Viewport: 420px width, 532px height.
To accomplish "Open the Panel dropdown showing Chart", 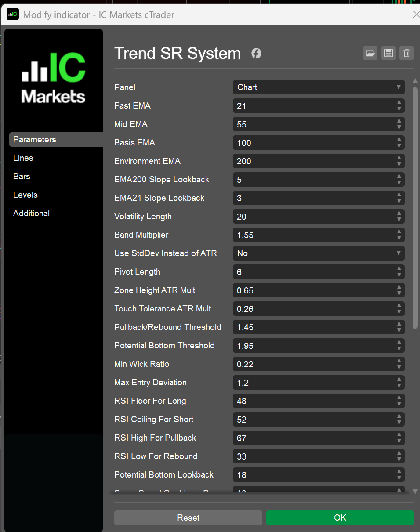I will [x=318, y=87].
